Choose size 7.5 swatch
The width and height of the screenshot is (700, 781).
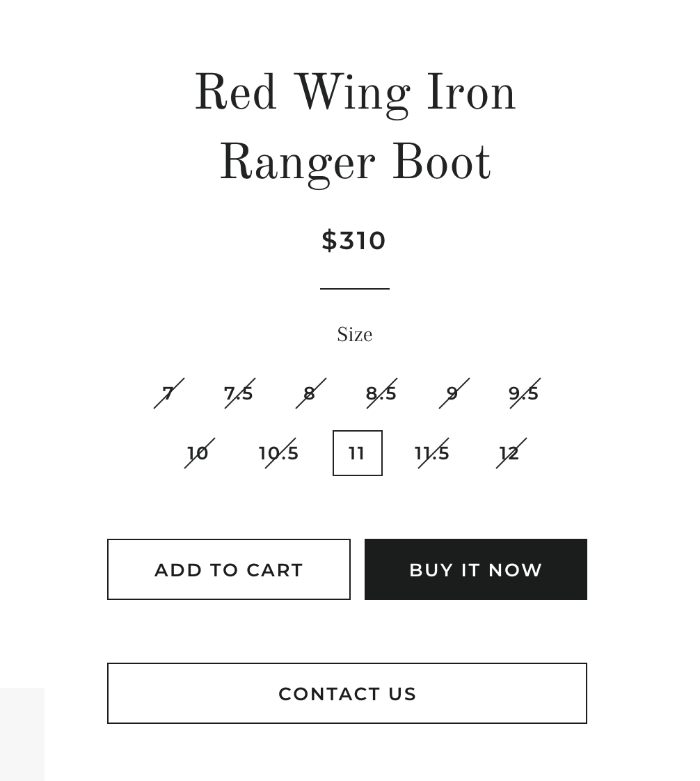(x=239, y=393)
